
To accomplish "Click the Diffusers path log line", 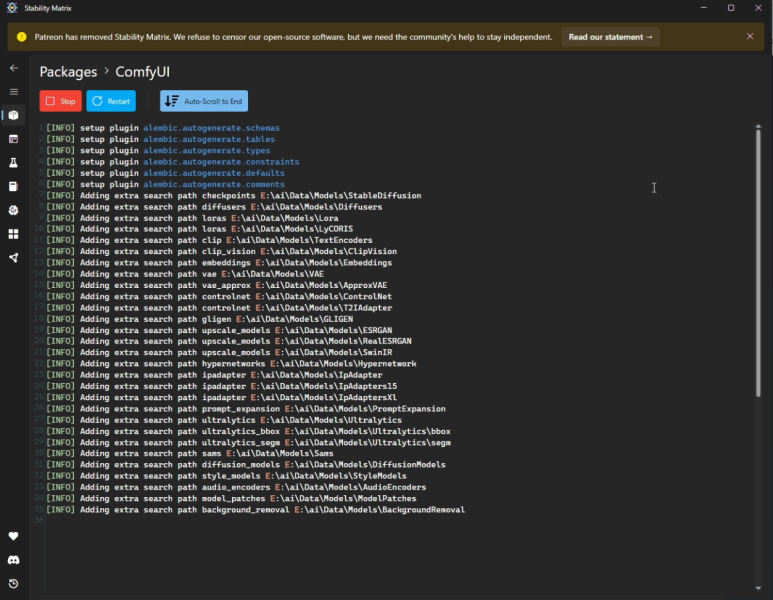I will click(214, 207).
